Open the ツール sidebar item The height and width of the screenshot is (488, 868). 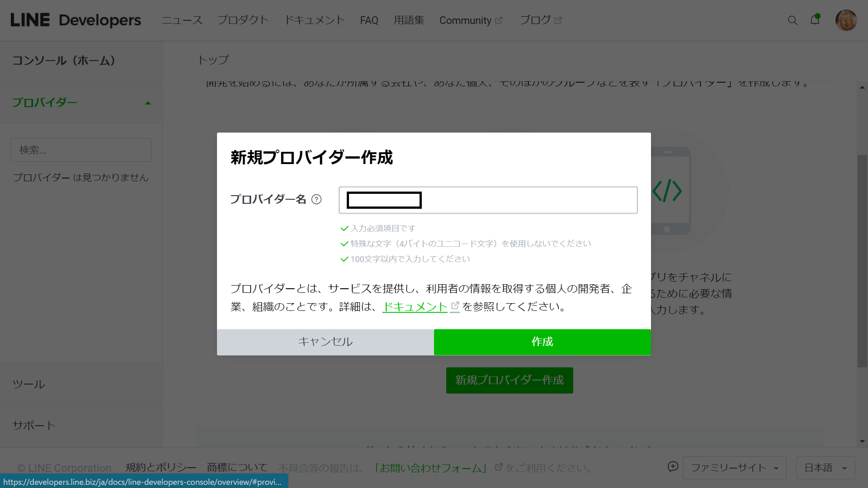point(29,385)
